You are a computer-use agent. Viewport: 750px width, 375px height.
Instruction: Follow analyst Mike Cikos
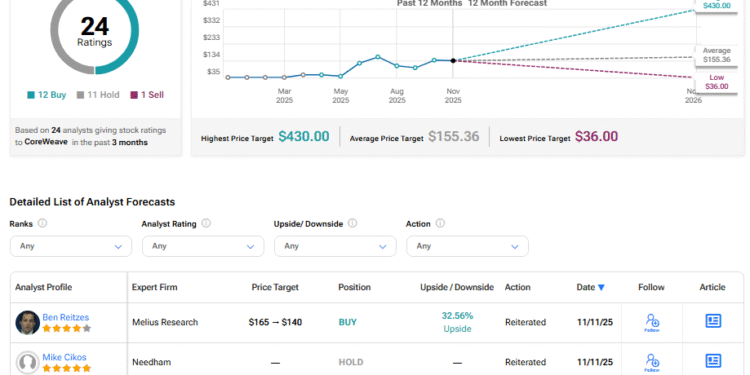tap(652, 362)
